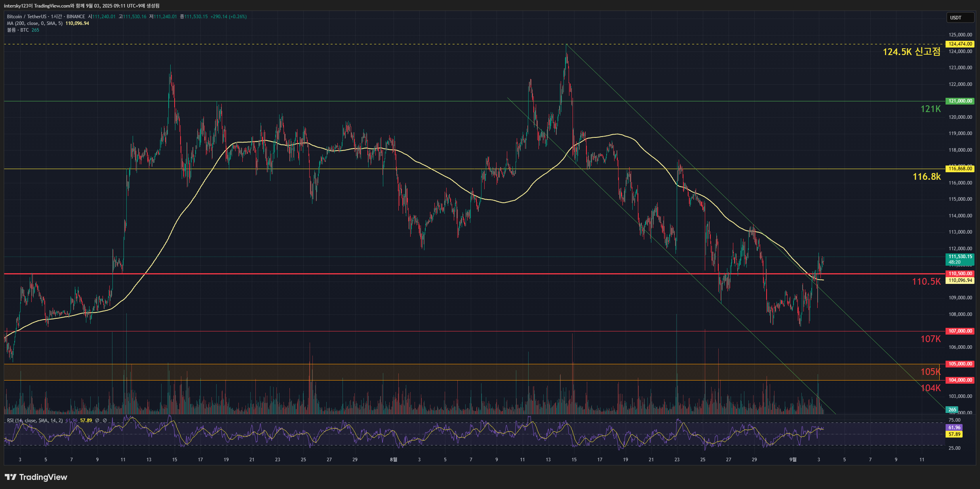Select the RSI (14, close, SMA, 14, 2) legend
Image resolution: width=980 pixels, height=489 pixels.
click(35, 421)
